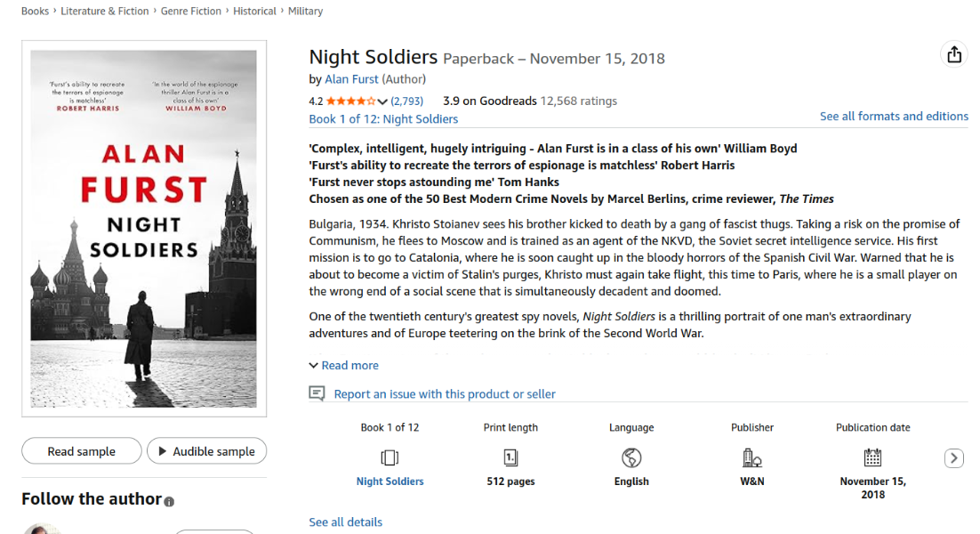The width and height of the screenshot is (980, 534).
Task: Go to the Genre Fiction breadcrumb
Action: pyautogui.click(x=191, y=12)
